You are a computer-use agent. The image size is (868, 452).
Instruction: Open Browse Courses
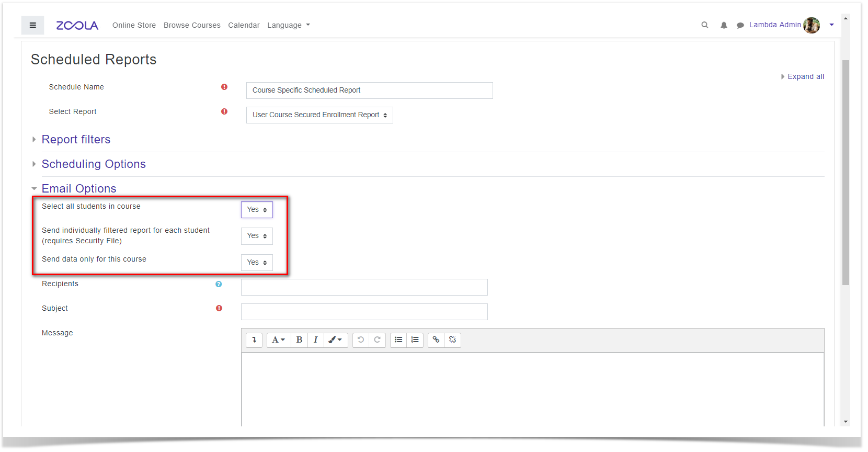pyautogui.click(x=192, y=25)
